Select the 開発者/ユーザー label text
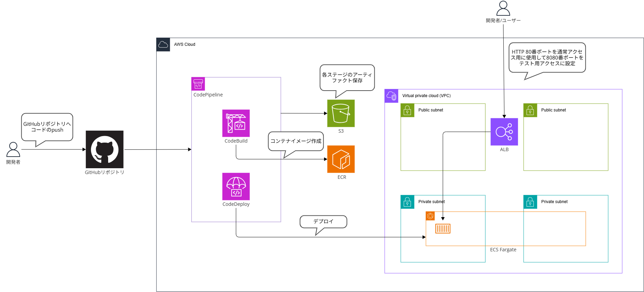644x292 pixels. (x=503, y=21)
